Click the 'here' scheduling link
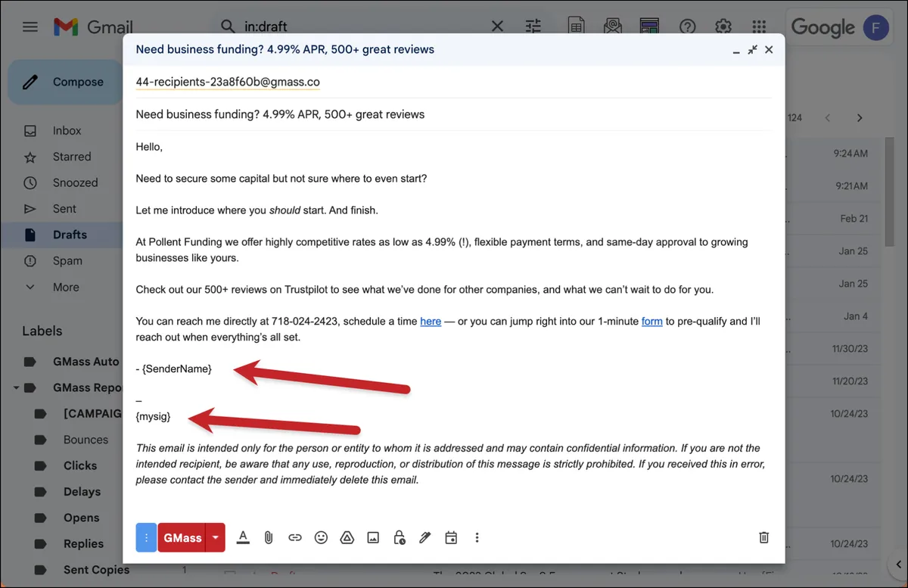 coord(431,321)
